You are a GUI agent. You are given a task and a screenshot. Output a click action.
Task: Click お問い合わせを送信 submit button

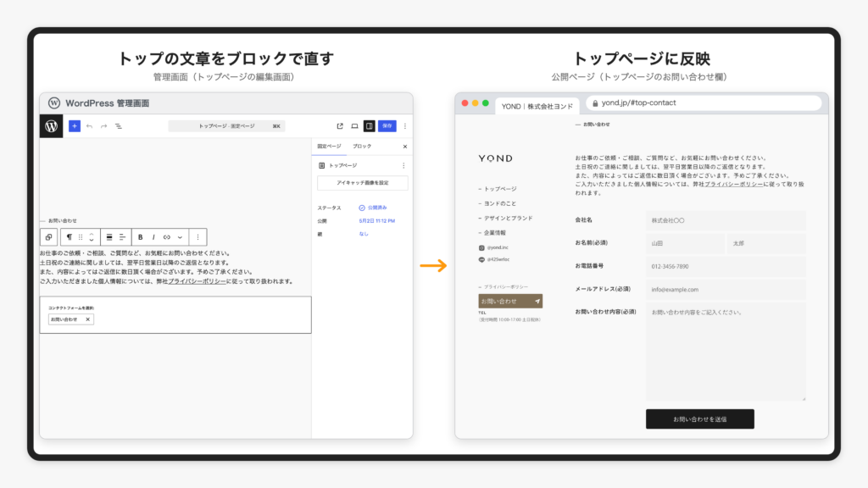click(x=699, y=419)
